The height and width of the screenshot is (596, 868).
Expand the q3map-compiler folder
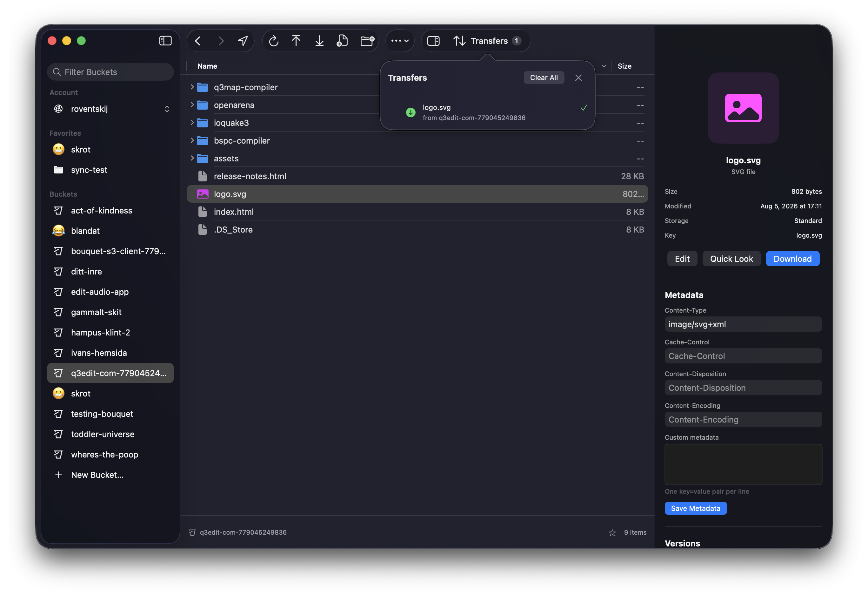(192, 87)
